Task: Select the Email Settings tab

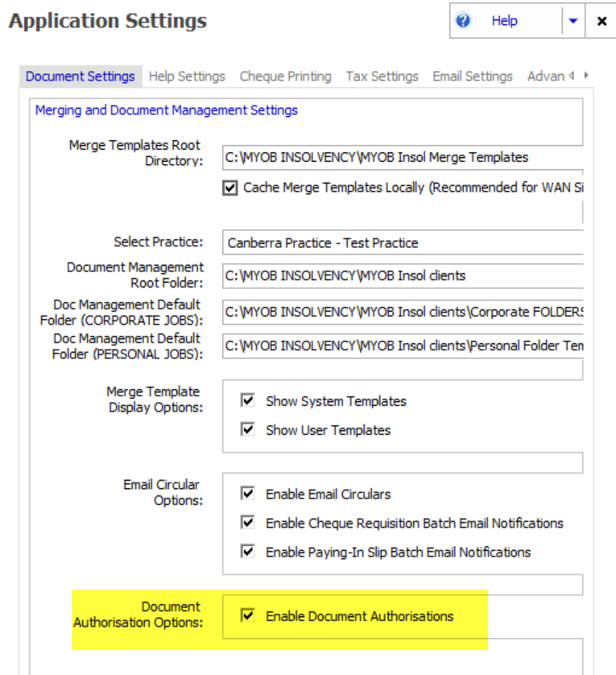Action: (x=472, y=77)
